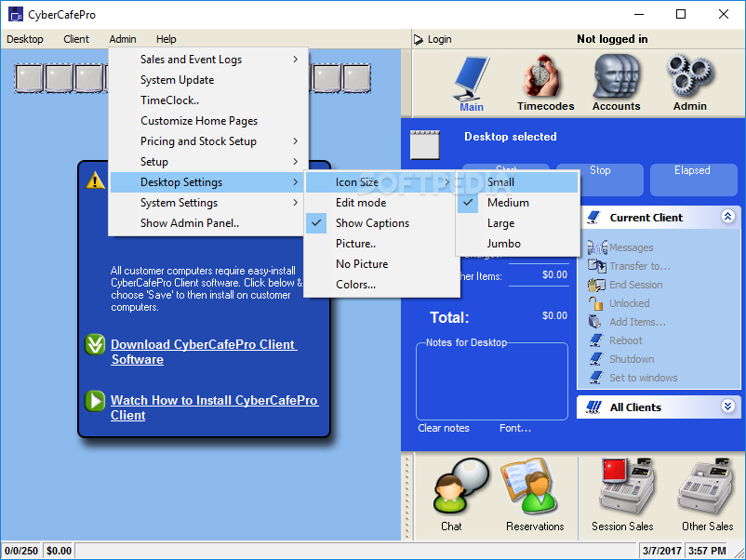Open Colors... dialog entry

pos(381,285)
